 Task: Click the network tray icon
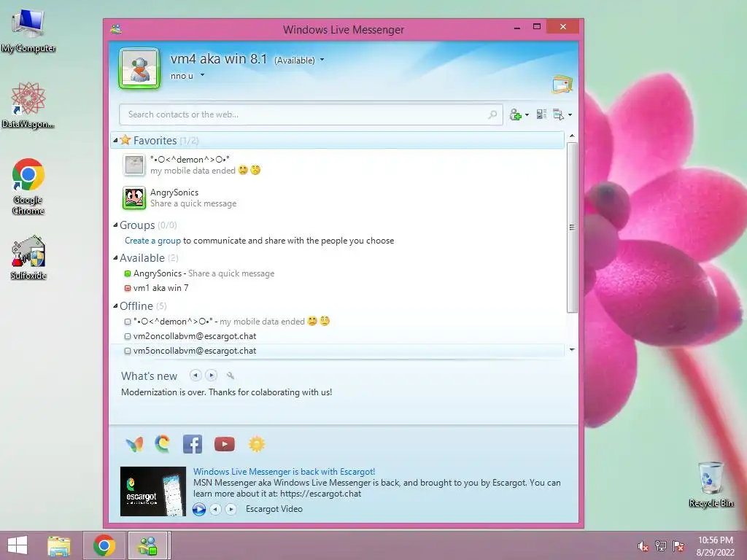[x=661, y=546]
